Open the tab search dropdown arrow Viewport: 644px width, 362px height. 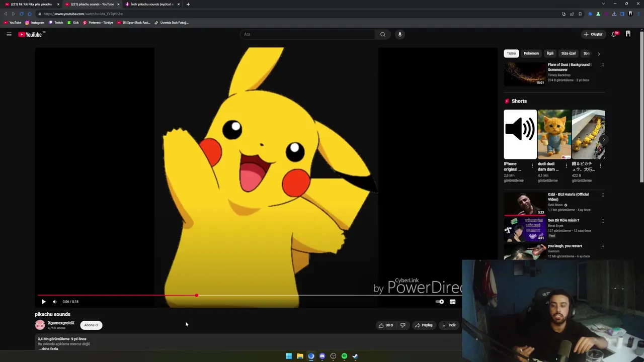(x=604, y=4)
